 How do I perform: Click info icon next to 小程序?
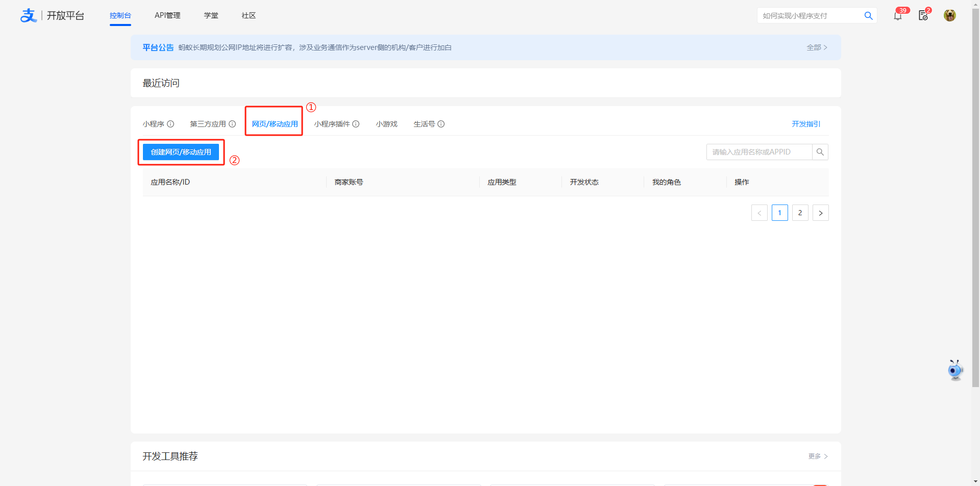[170, 124]
